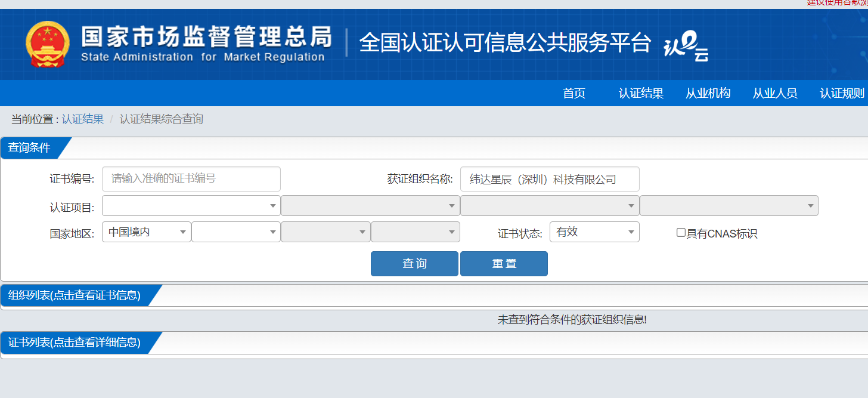Open the 首页 menu item
Screen dimensions: 868x398
tap(574, 93)
